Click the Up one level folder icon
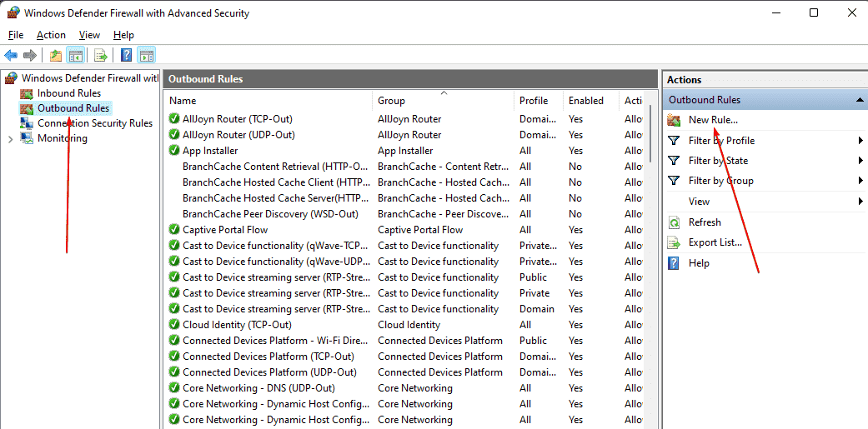This screenshot has height=429, width=868. pyautogui.click(x=55, y=55)
